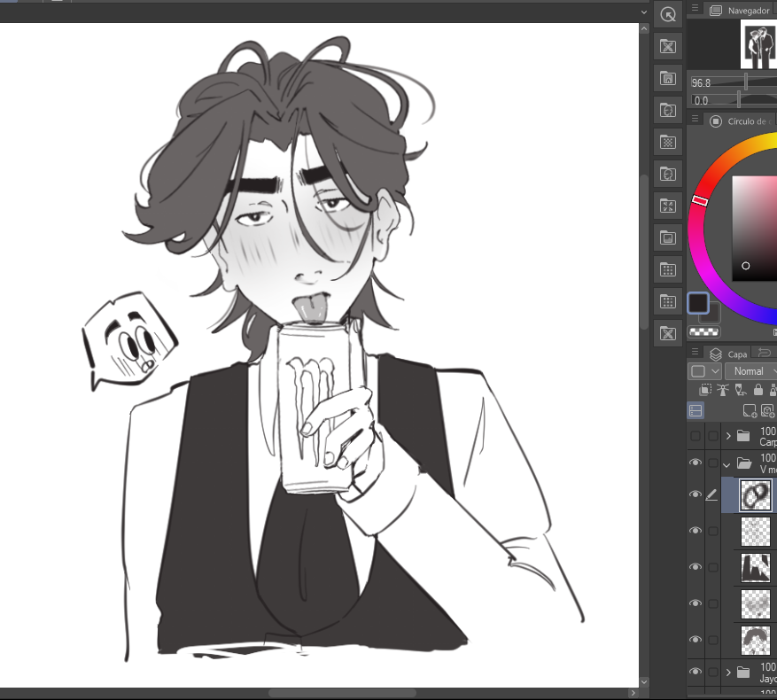
Task: Hide the soft blush shading layer
Action: (695, 603)
